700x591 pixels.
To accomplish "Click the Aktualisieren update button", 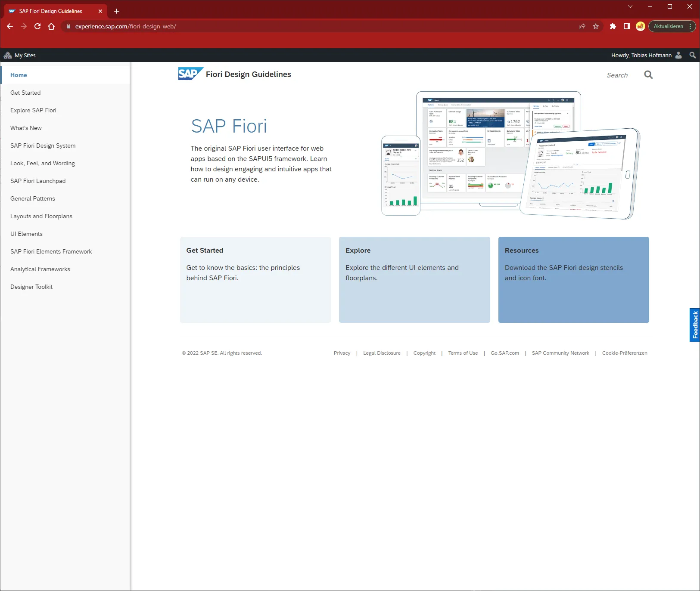I will (668, 26).
